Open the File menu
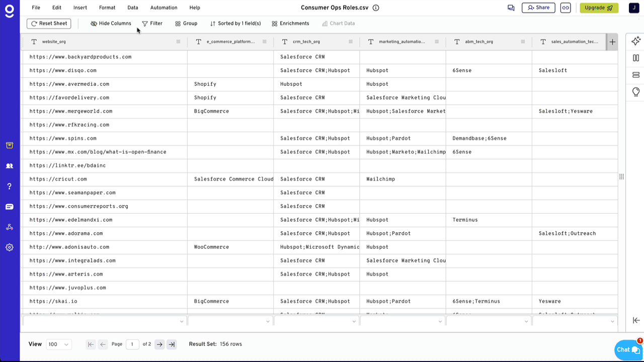644x362 pixels. pos(36,8)
